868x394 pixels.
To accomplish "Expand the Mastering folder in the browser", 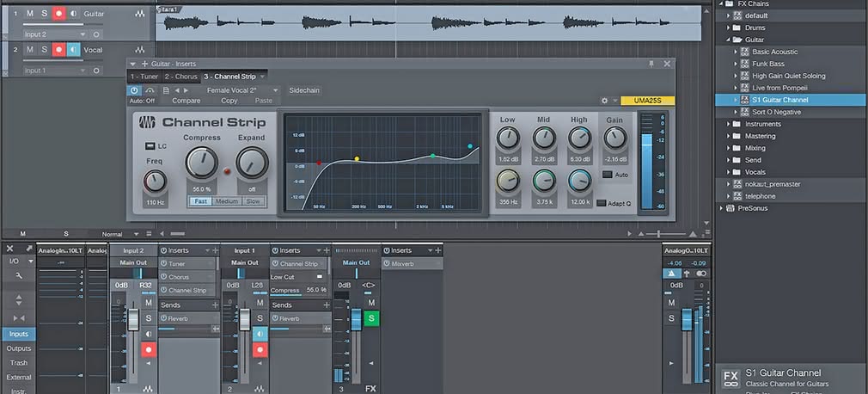I will coord(729,136).
